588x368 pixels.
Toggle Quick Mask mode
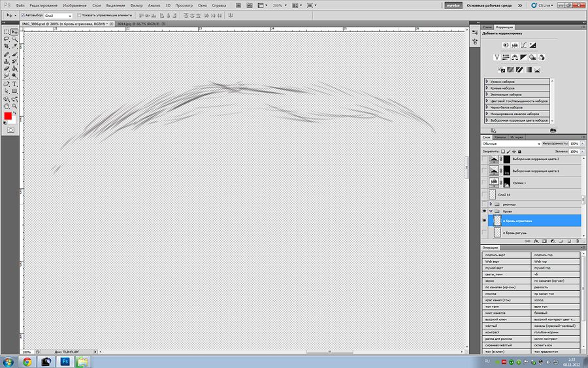[10, 130]
